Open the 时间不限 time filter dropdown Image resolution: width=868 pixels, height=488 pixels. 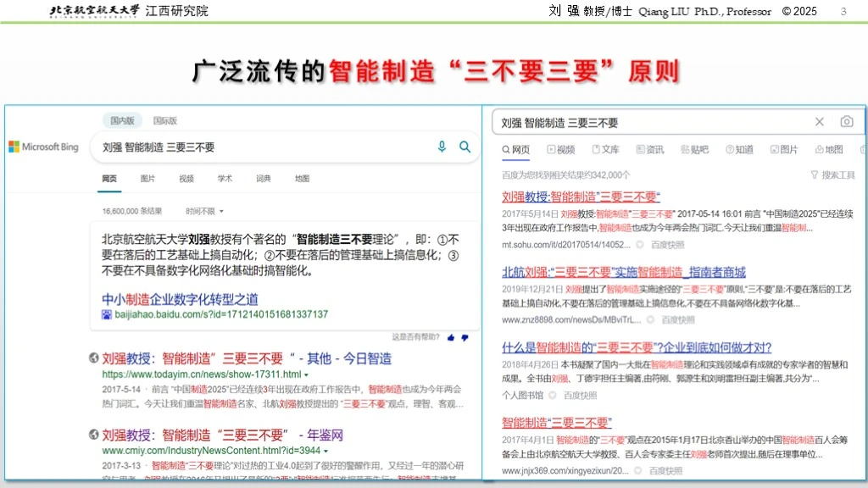[205, 211]
